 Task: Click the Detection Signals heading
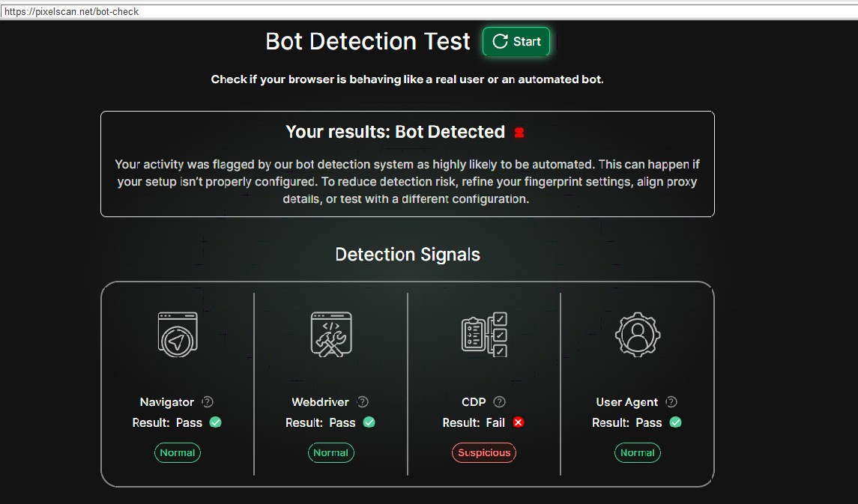coord(408,255)
